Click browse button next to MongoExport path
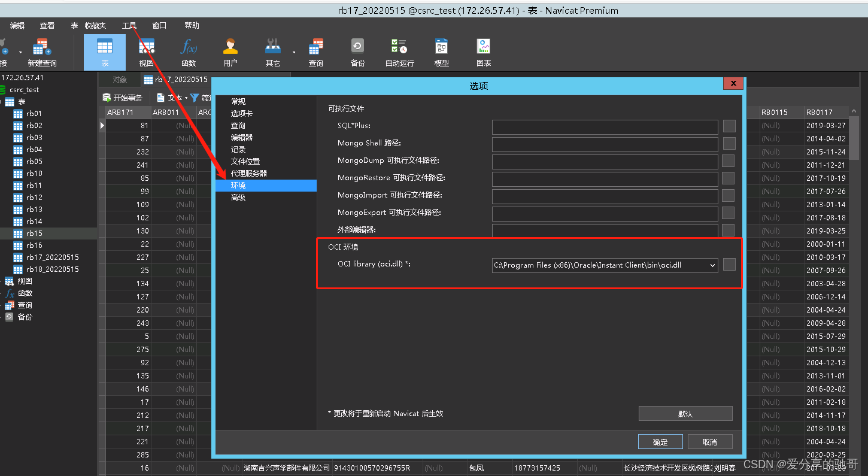The height and width of the screenshot is (476, 868). (728, 213)
